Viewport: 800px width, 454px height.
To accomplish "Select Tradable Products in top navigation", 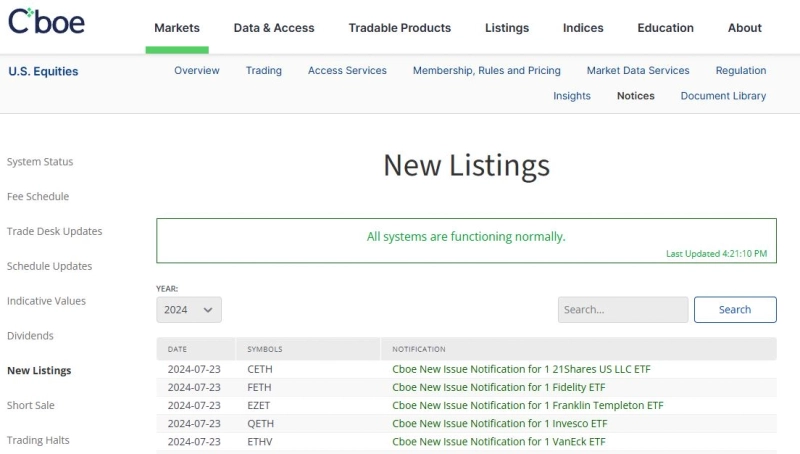I will click(399, 28).
